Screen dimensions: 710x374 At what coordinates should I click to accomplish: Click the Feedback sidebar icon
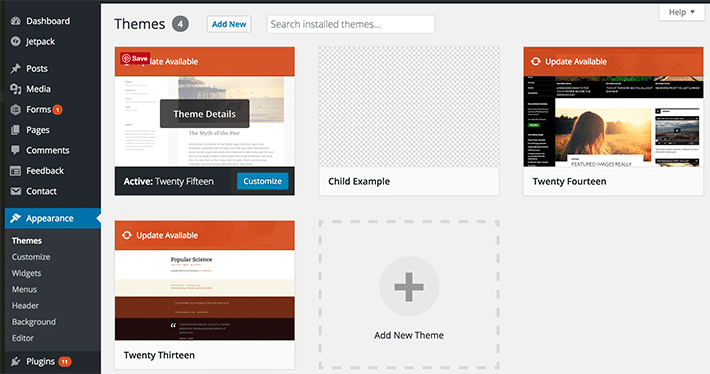(x=16, y=171)
